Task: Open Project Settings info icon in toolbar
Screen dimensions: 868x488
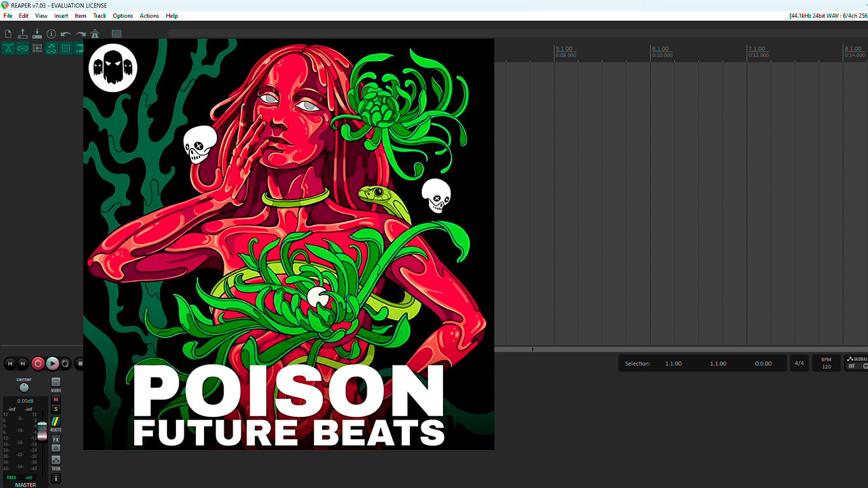Action: 51,34
